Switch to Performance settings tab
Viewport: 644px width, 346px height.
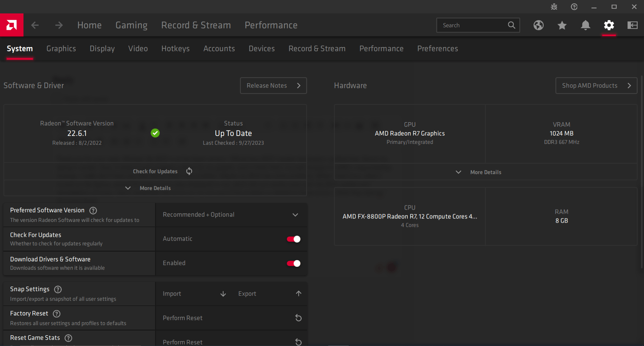(382, 49)
